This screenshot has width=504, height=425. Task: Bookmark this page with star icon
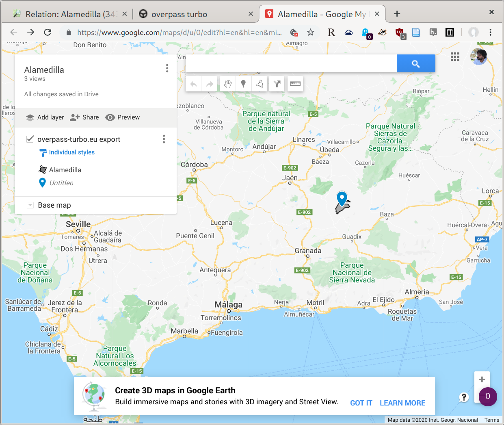click(x=311, y=32)
